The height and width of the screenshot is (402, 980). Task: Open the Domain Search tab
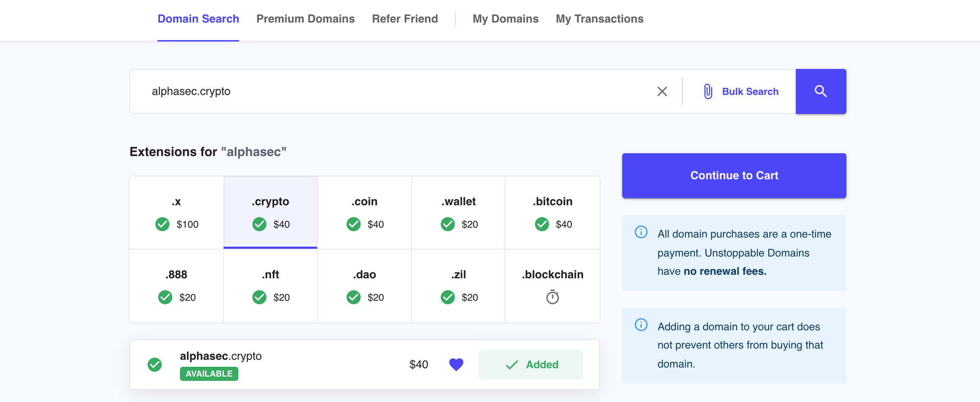(x=198, y=19)
